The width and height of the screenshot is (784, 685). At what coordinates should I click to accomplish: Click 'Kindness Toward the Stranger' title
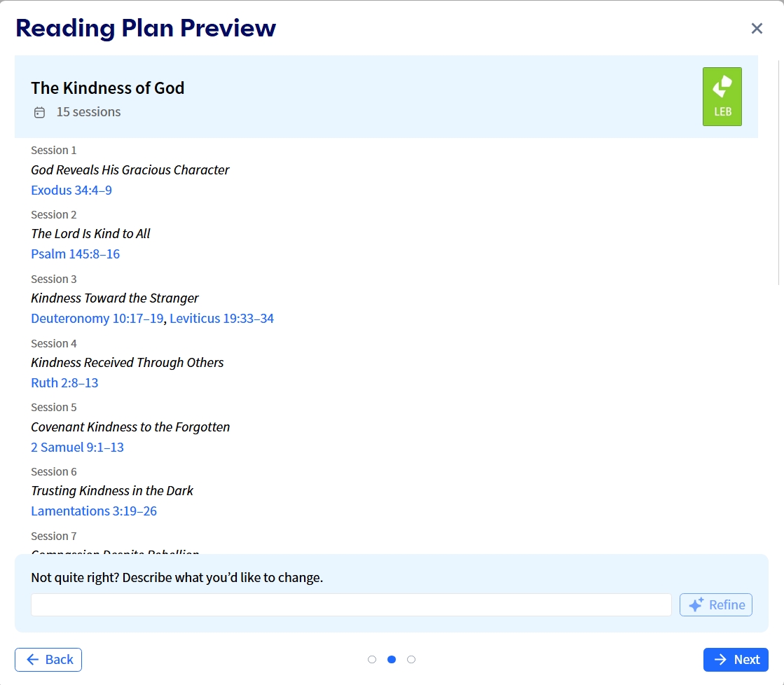tap(114, 298)
